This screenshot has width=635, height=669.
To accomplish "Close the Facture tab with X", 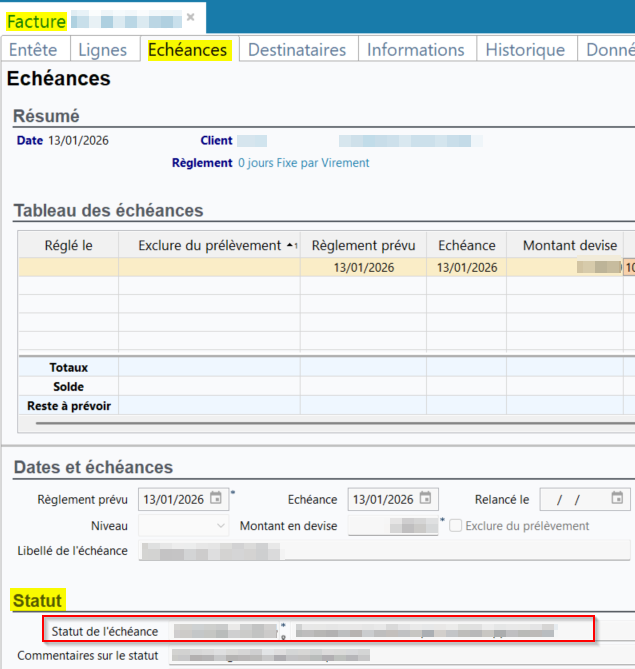I will (191, 18).
